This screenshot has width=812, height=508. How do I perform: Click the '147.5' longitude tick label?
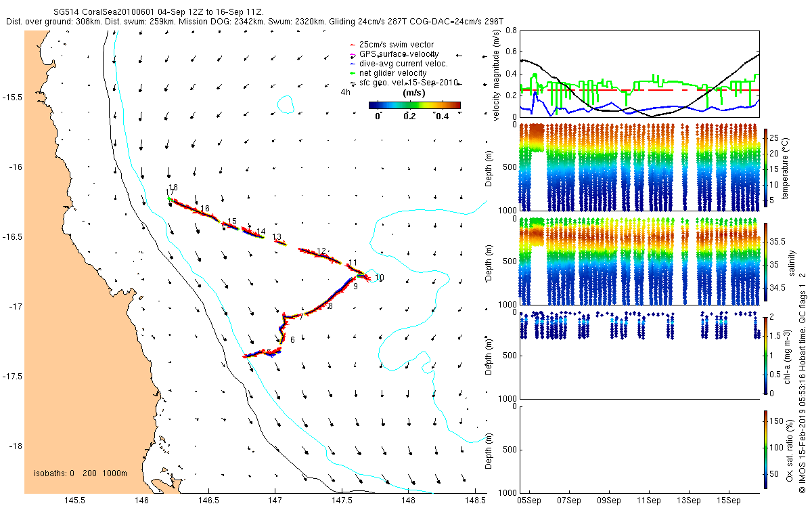click(x=342, y=501)
